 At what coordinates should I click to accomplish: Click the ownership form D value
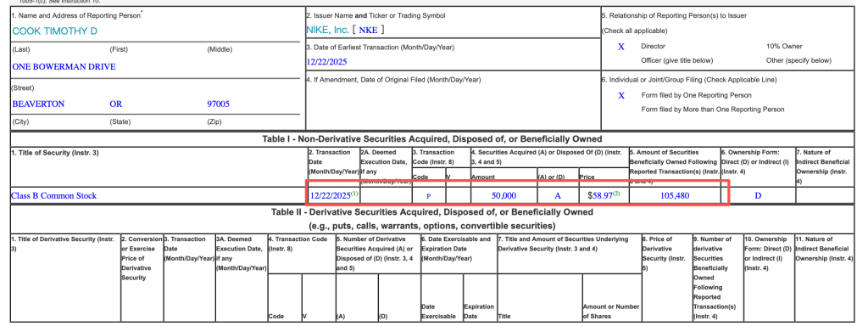(x=757, y=196)
